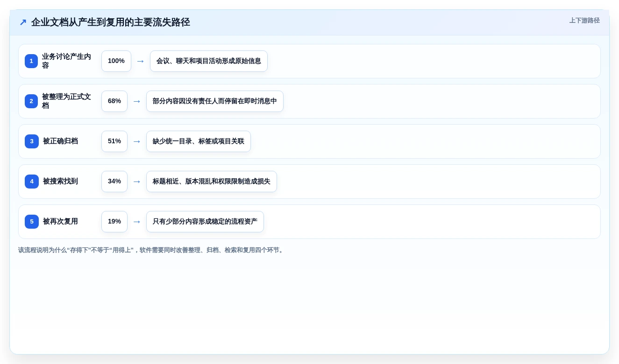
Task: Click step number 1 badge
Action: point(31,61)
